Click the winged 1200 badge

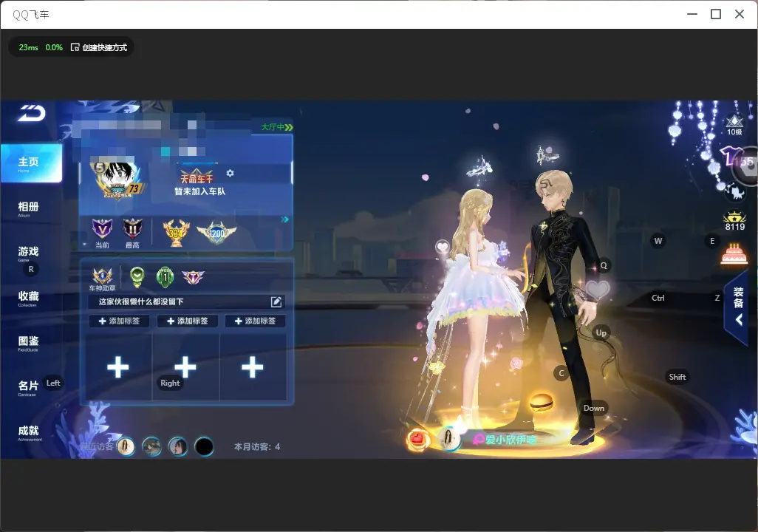pyautogui.click(x=216, y=233)
